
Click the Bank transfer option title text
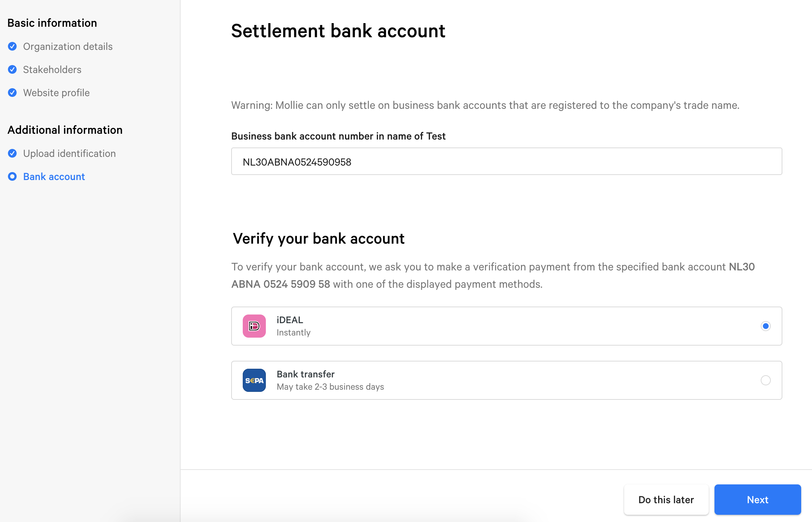point(306,374)
